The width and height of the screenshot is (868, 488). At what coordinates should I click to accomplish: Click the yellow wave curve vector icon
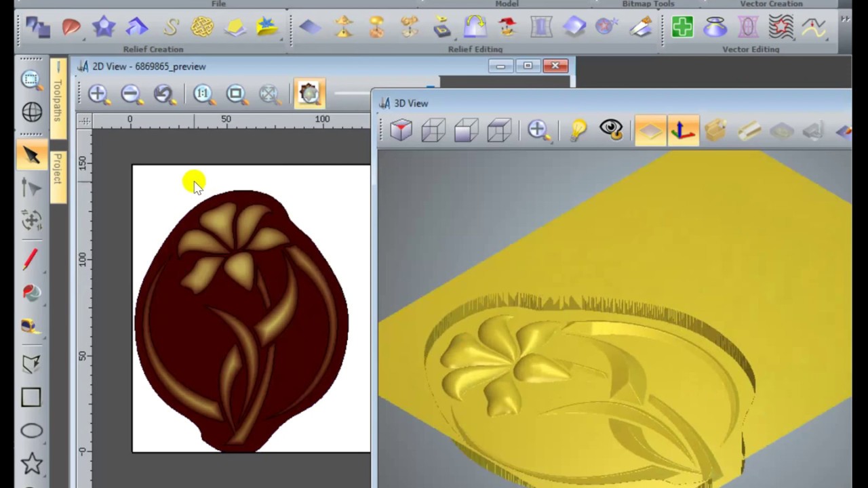point(814,27)
